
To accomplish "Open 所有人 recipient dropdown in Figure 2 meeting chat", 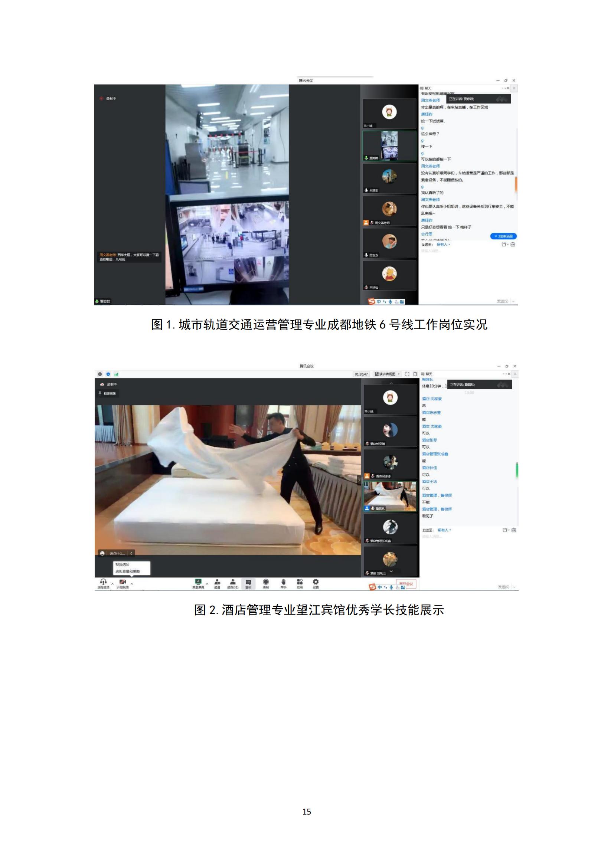I will 444,530.
